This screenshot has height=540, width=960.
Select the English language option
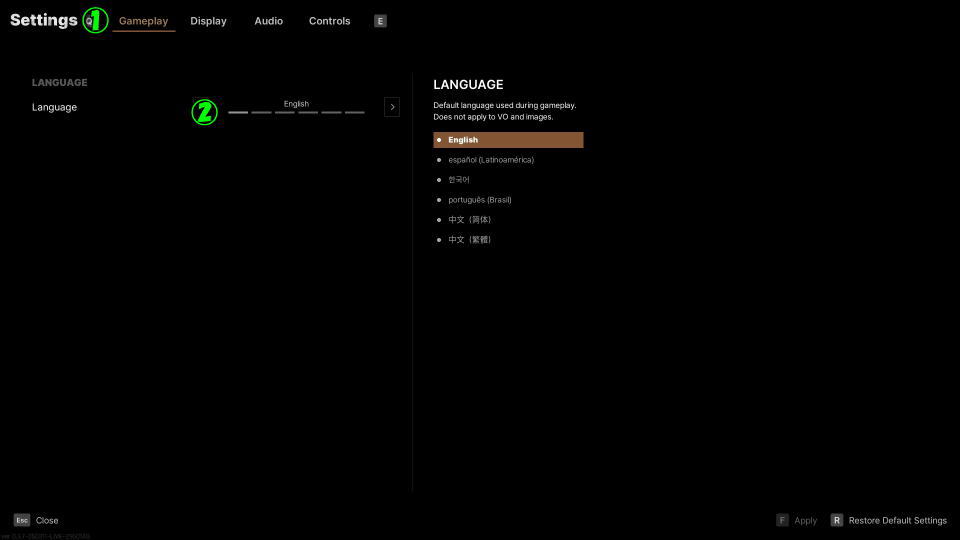[508, 140]
